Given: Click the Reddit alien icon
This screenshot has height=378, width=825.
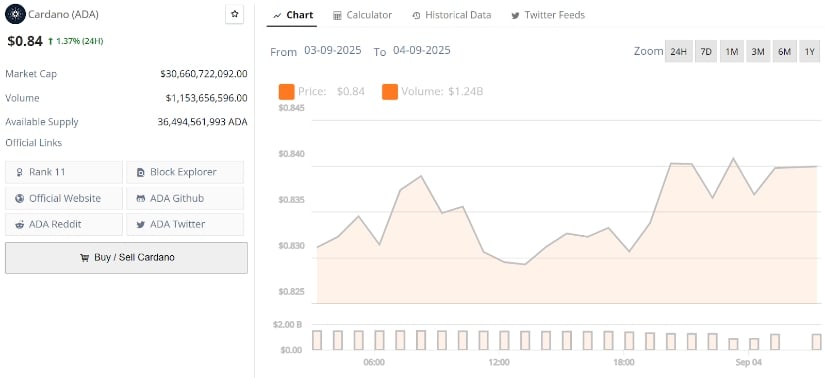Looking at the screenshot, I should point(19,224).
